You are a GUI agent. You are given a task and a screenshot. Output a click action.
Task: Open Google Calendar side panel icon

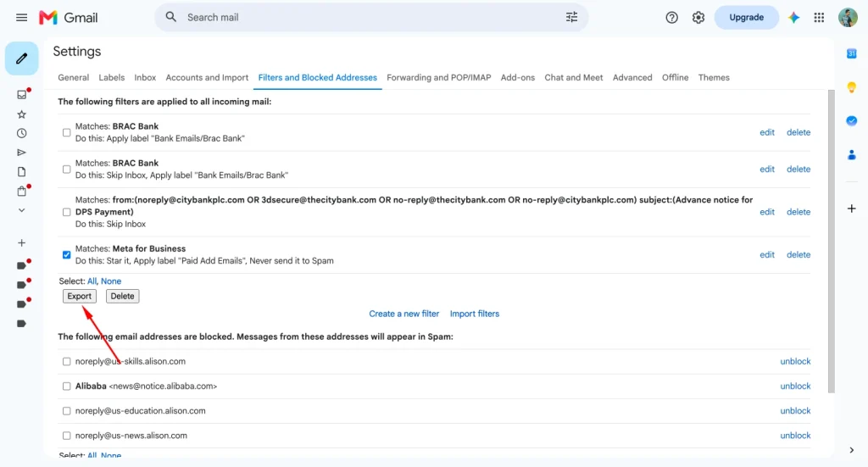tap(851, 53)
